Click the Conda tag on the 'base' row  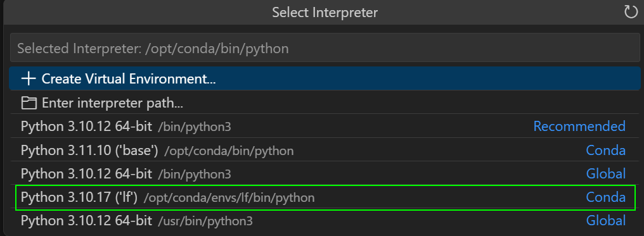click(x=605, y=151)
